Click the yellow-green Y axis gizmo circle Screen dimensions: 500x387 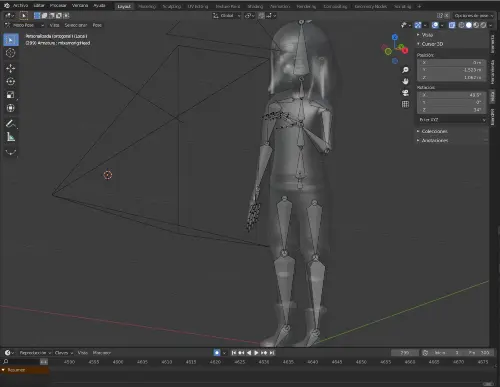point(388,51)
